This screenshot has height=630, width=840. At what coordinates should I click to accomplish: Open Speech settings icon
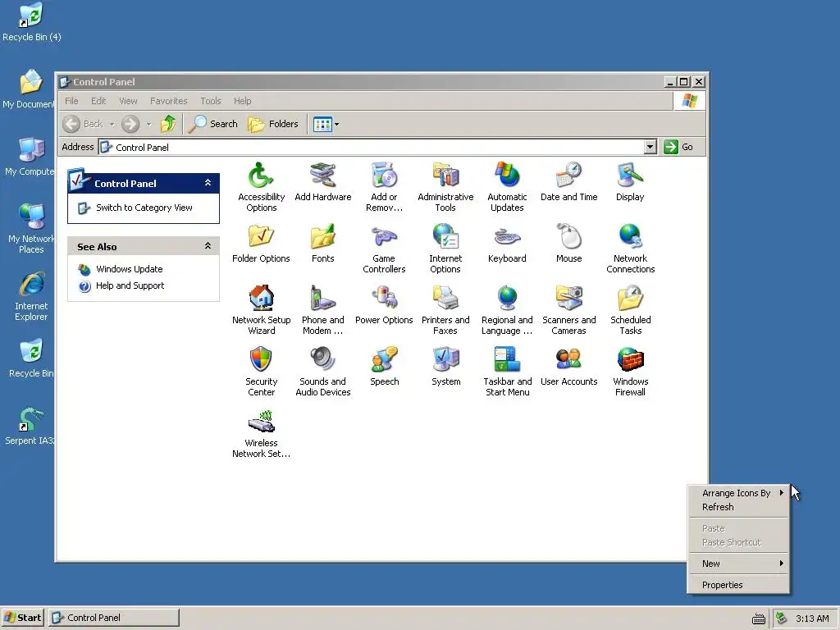pos(384,367)
